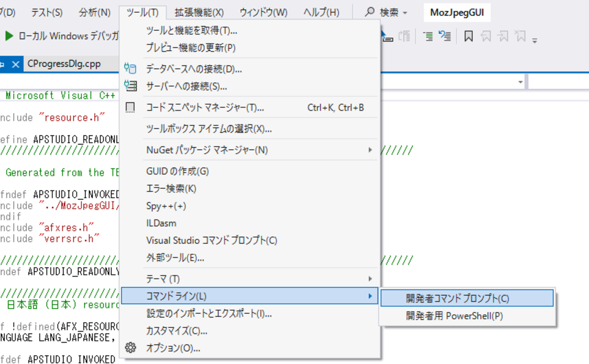
Task: Open the 検索 dropdown arrow
Action: click(405, 13)
